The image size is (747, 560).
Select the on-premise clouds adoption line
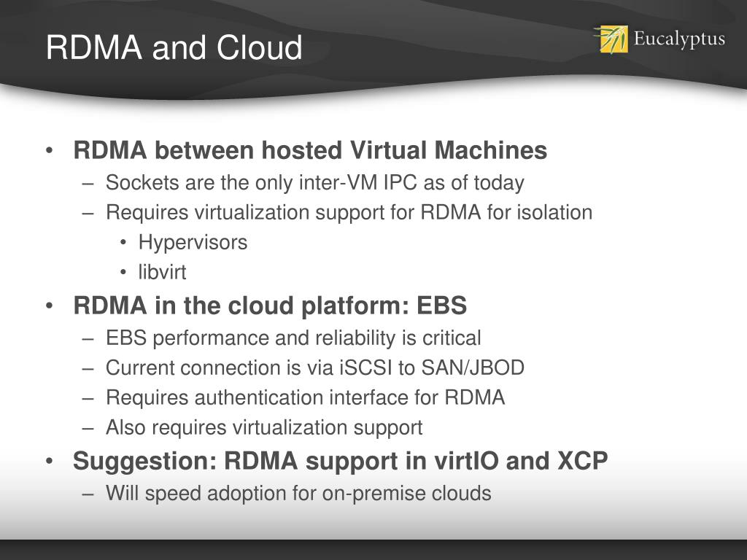pos(298,494)
